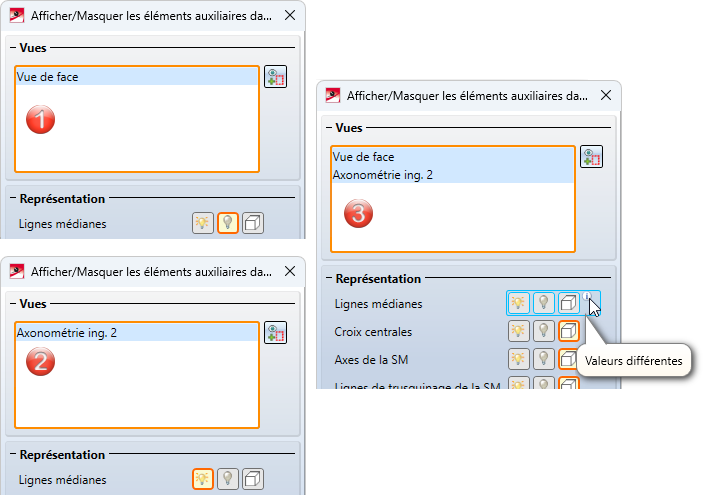Click the info icon beside Lignes médianes buttons
The width and height of the screenshot is (703, 495).
click(x=587, y=296)
